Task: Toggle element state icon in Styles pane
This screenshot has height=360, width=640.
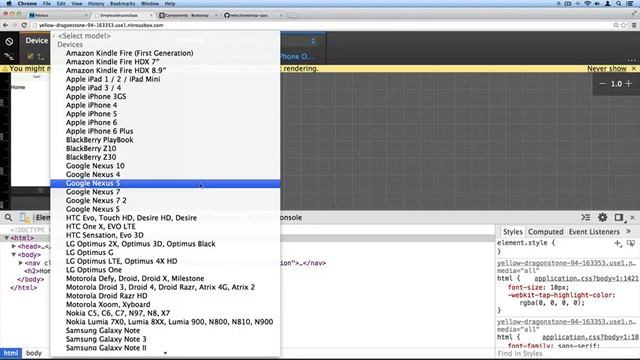Action: pos(631,243)
